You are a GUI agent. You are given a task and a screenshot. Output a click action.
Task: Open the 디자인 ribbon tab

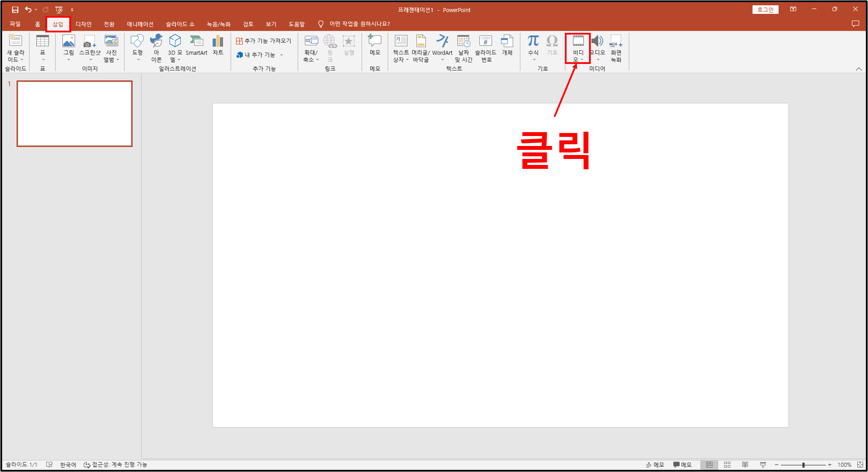[83, 24]
